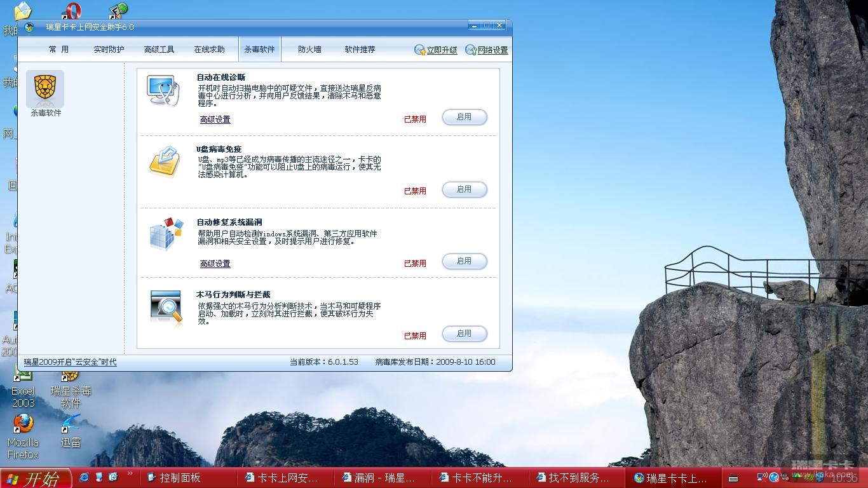Click the U盘病毒免疫 heading
This screenshot has height=488, width=868.
coord(219,149)
